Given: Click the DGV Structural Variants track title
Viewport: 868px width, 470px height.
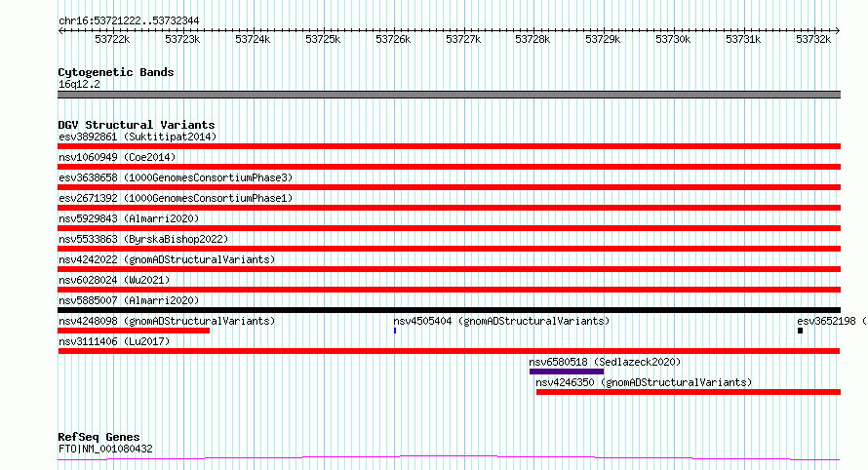Looking at the screenshot, I should coord(137,125).
